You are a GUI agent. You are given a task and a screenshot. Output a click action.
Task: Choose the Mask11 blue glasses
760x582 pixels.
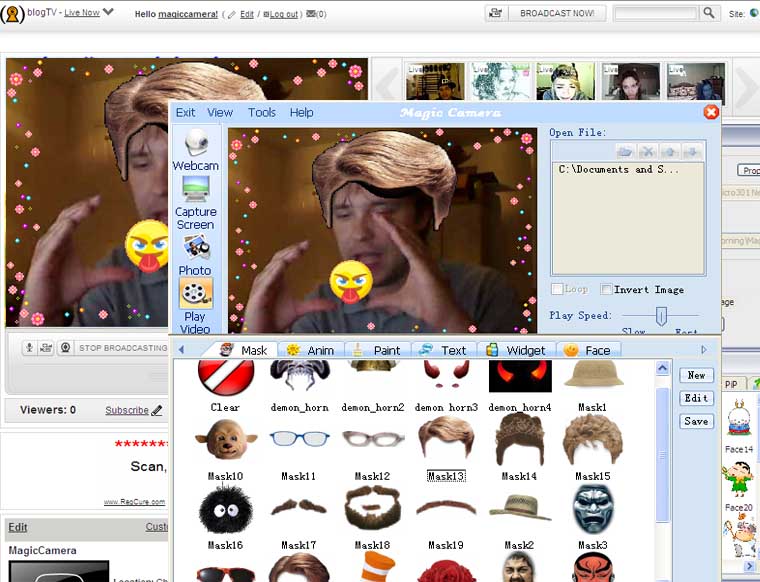click(x=298, y=438)
